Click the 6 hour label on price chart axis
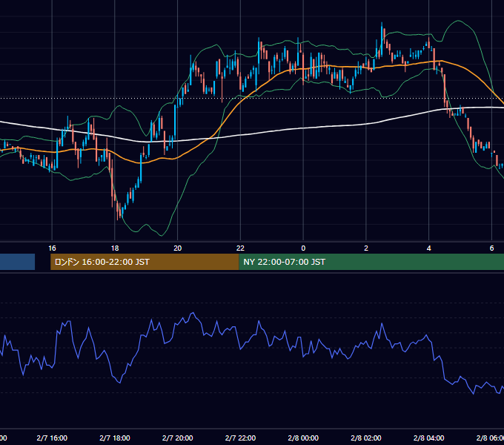This screenshot has width=504, height=445. click(x=491, y=248)
